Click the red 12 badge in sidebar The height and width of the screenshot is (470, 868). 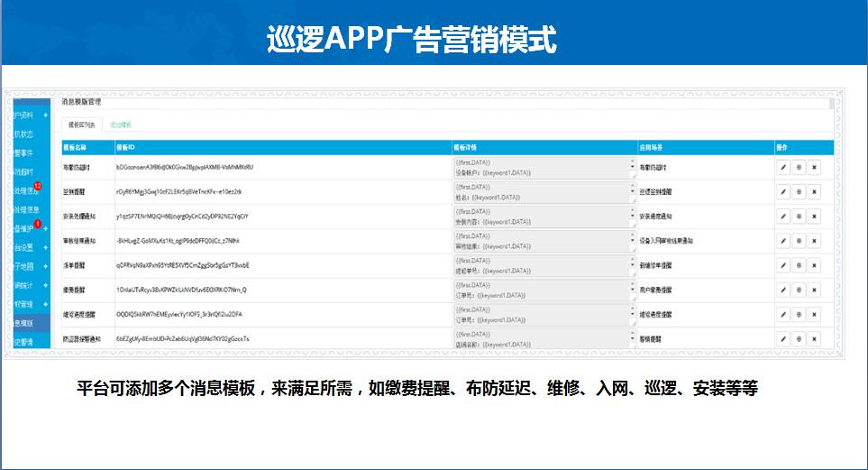click(37, 186)
